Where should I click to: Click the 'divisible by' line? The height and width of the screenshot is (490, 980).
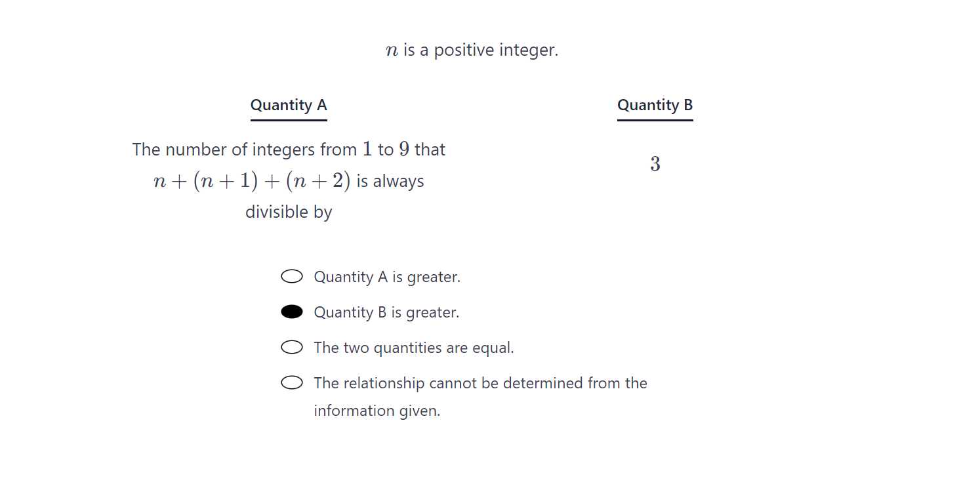(289, 212)
